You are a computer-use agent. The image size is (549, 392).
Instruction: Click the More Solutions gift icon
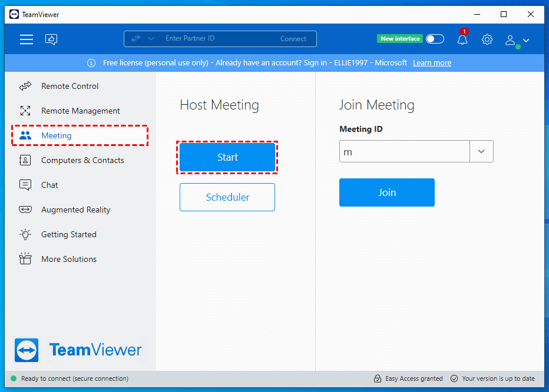25,260
